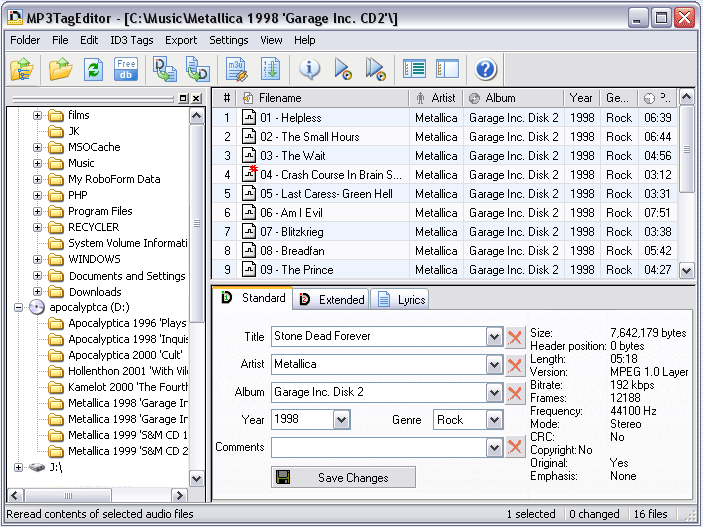This screenshot has height=527, width=703.
Task: Open the ID3 Tags menu
Action: [131, 40]
